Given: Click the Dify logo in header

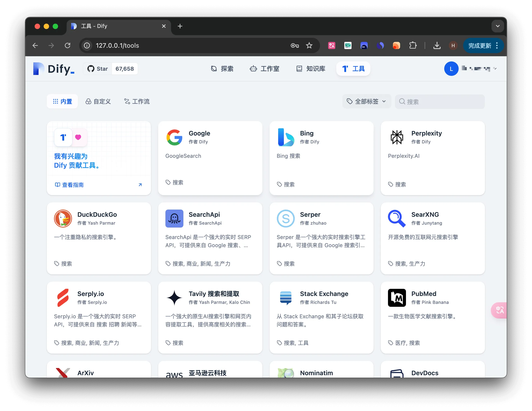Looking at the screenshot, I should [x=54, y=69].
